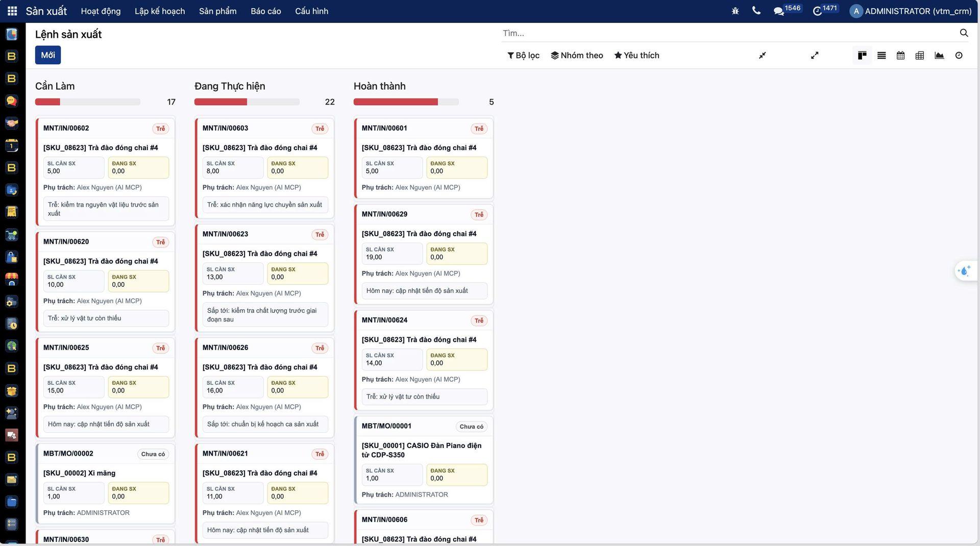Switch to kanban view
Viewport: 980px width, 546px height.
coord(862,55)
